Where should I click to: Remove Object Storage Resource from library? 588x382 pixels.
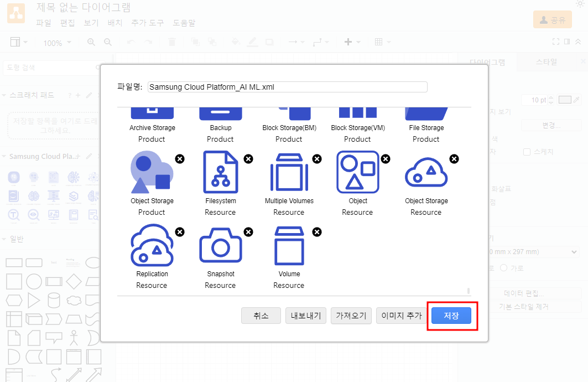[x=454, y=159]
